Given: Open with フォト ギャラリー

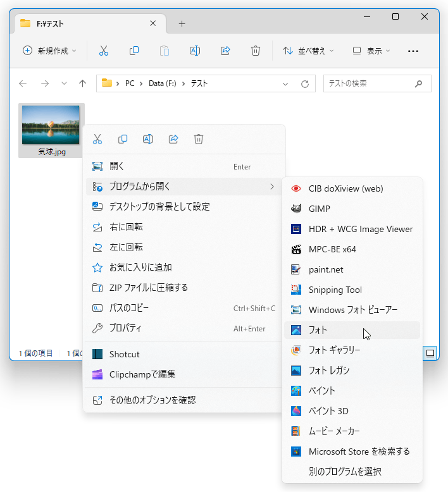Looking at the screenshot, I should 352,350.
